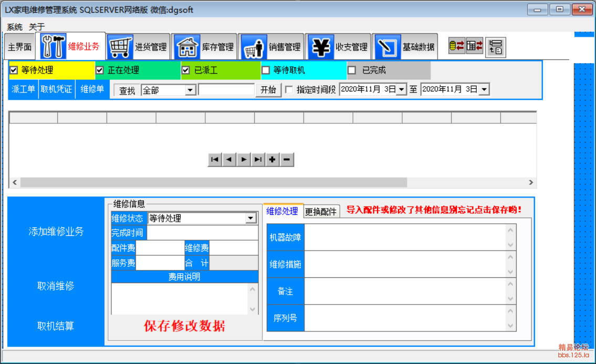Expand the 全部 search field dropdown
The width and height of the screenshot is (596, 364).
(x=191, y=90)
